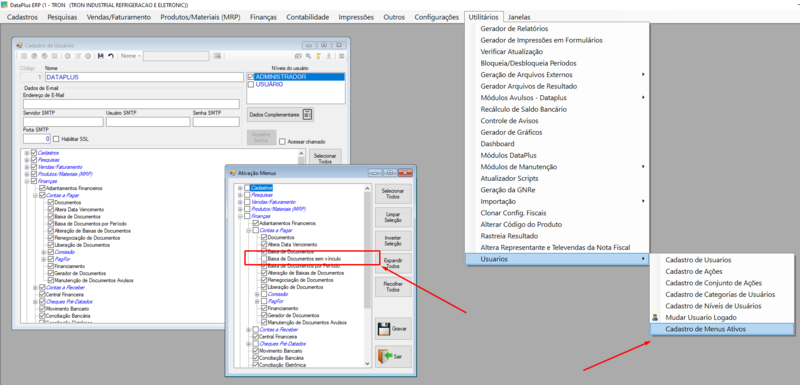Click the yellow note icon in Cadastro de Usuários toolbar

[318, 56]
